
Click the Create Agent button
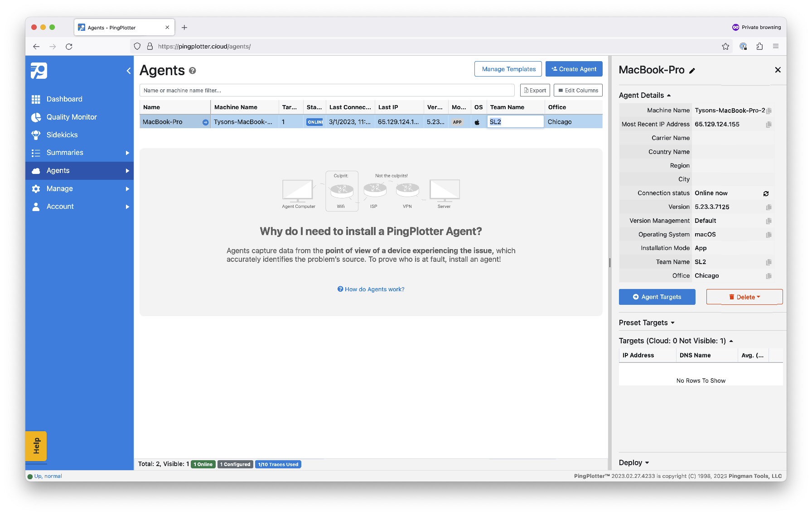[x=574, y=69]
